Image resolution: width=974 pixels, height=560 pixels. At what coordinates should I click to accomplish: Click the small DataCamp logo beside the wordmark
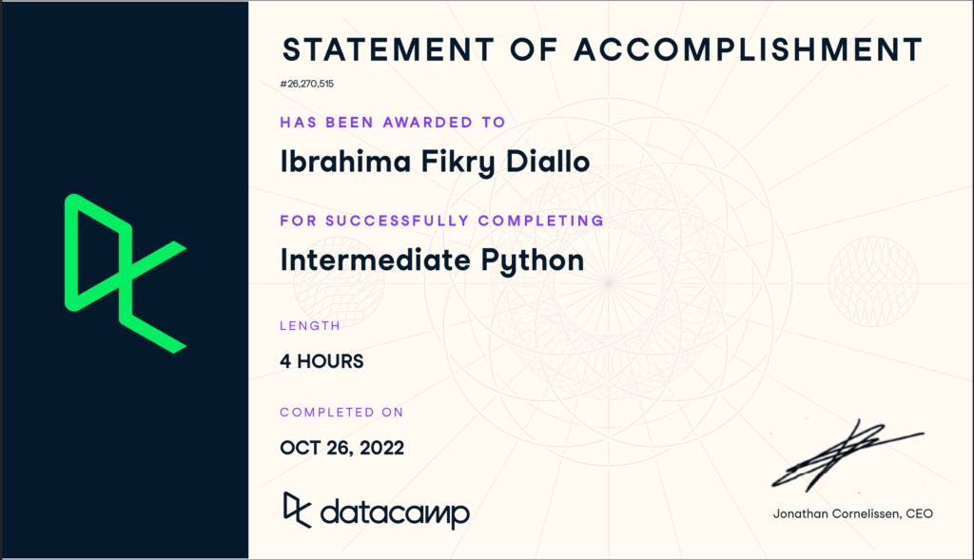point(297,511)
